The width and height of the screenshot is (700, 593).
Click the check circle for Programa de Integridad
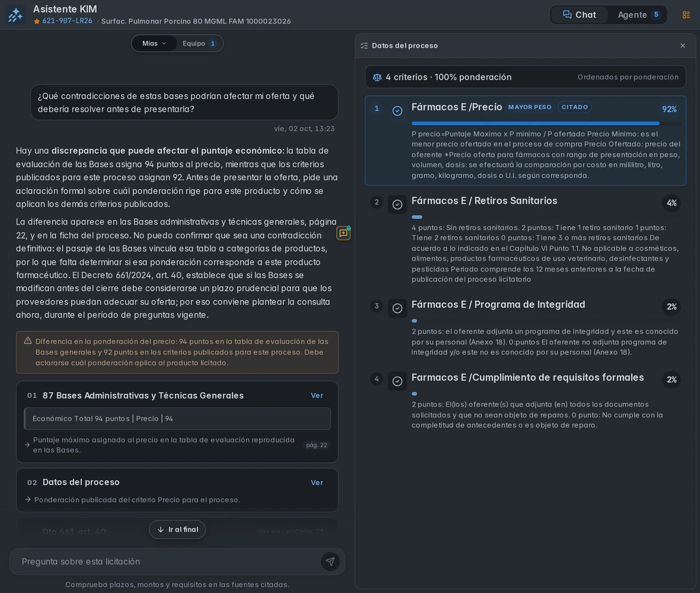coord(397,308)
